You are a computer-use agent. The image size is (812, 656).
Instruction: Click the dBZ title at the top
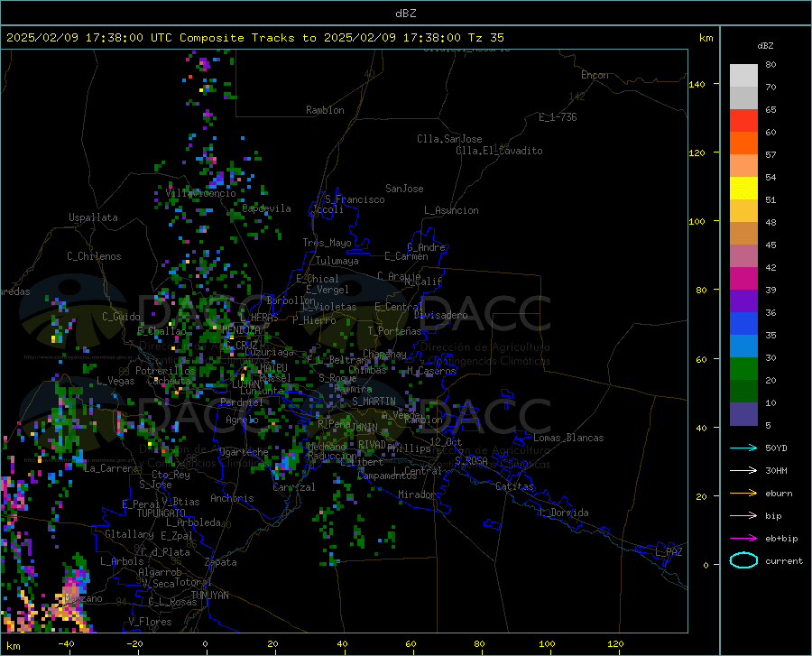pyautogui.click(x=405, y=14)
